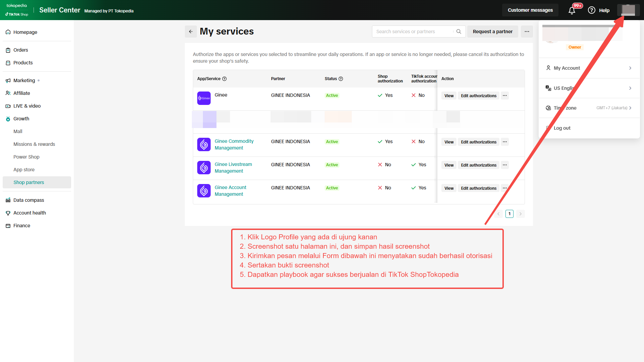The height and width of the screenshot is (362, 644).
Task: Click the back arrow beside My services
Action: [x=191, y=32]
